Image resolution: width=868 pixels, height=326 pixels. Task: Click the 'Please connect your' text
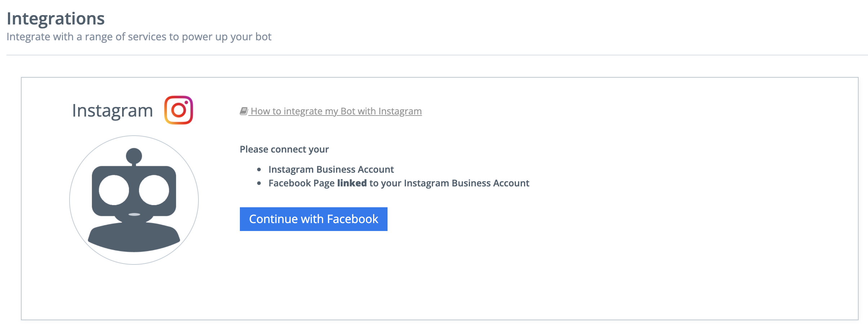(284, 149)
